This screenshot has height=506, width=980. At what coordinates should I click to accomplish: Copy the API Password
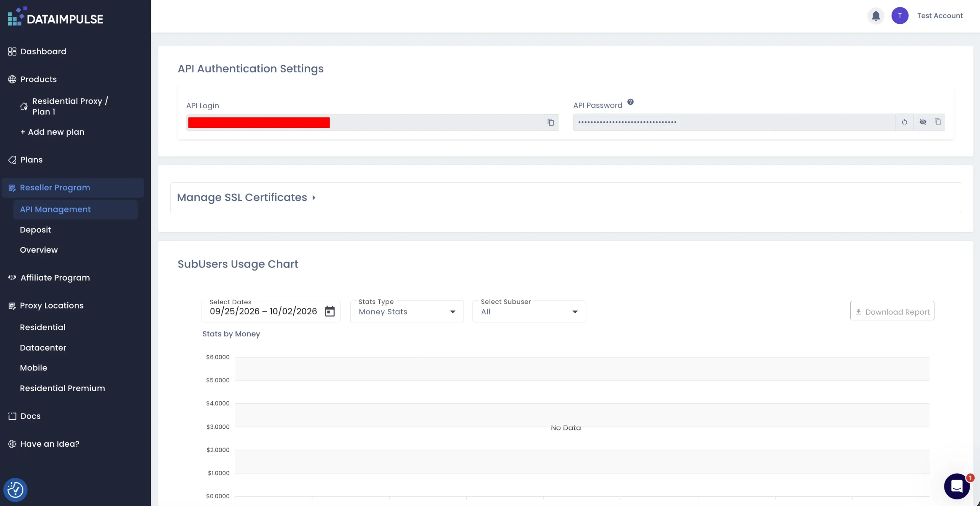[938, 122]
